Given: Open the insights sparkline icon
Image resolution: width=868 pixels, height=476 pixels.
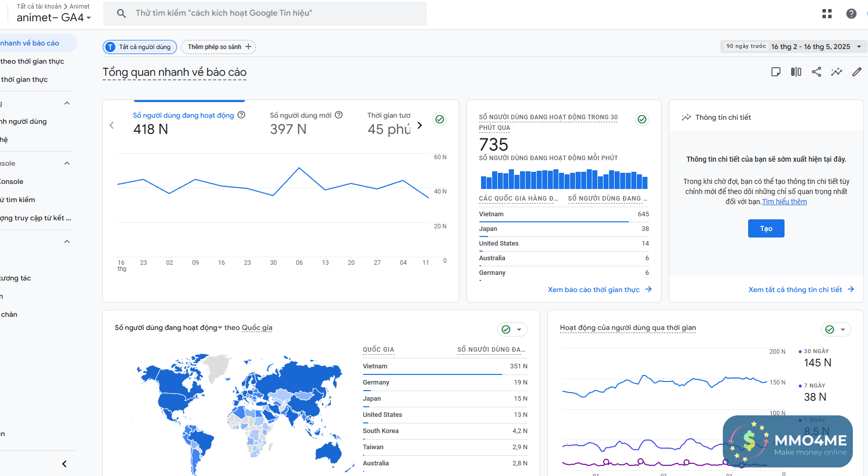Looking at the screenshot, I should coord(837,72).
